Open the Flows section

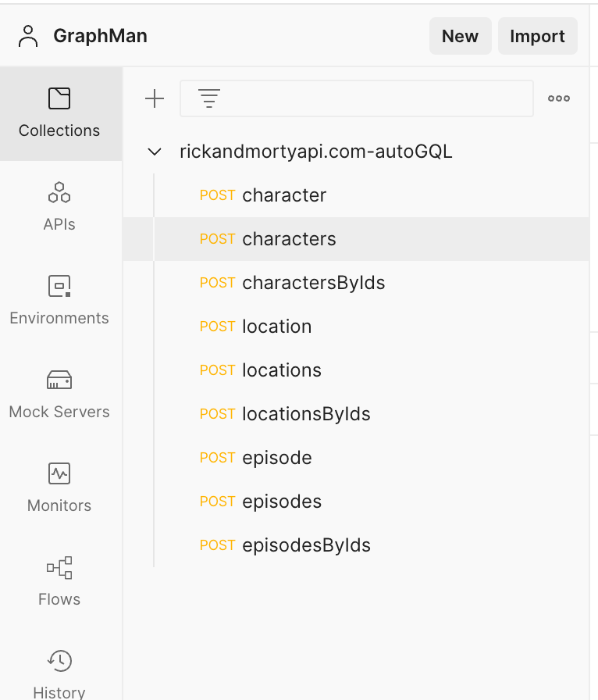tap(59, 582)
